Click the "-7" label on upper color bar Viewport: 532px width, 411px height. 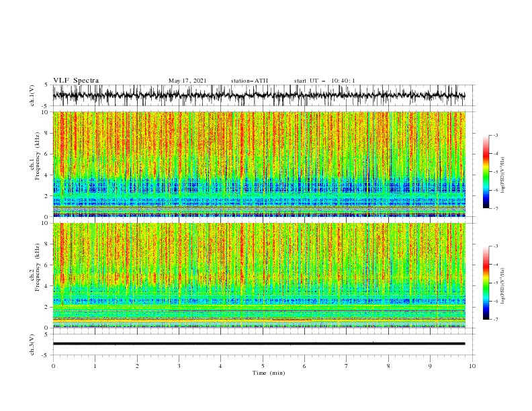[496, 209]
